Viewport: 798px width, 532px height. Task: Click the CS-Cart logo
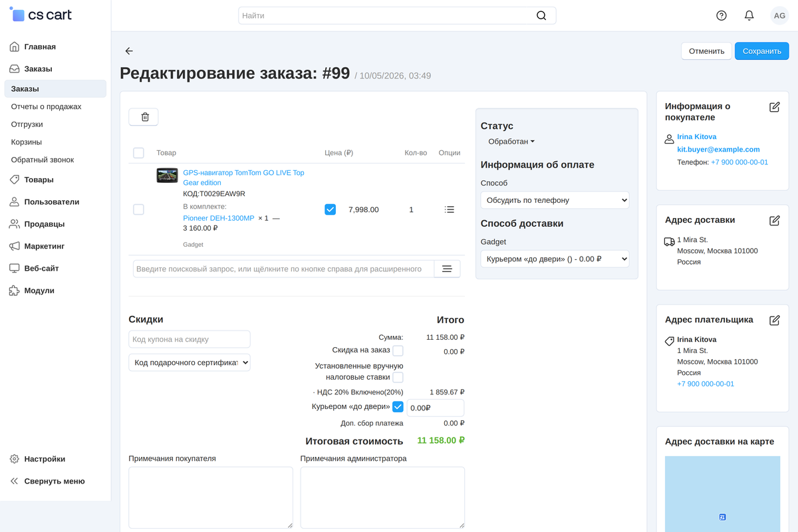41,15
